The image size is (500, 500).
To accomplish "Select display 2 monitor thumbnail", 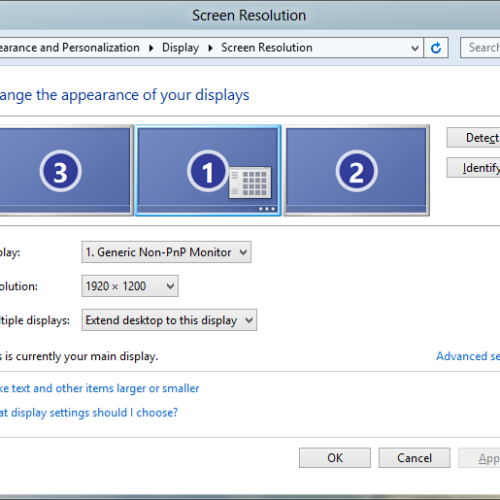I will pyautogui.click(x=356, y=171).
